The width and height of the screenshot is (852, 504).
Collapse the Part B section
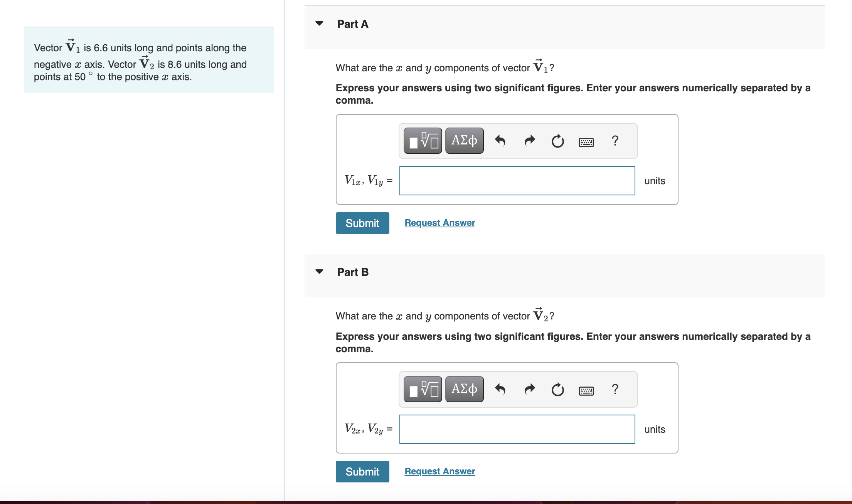(319, 272)
